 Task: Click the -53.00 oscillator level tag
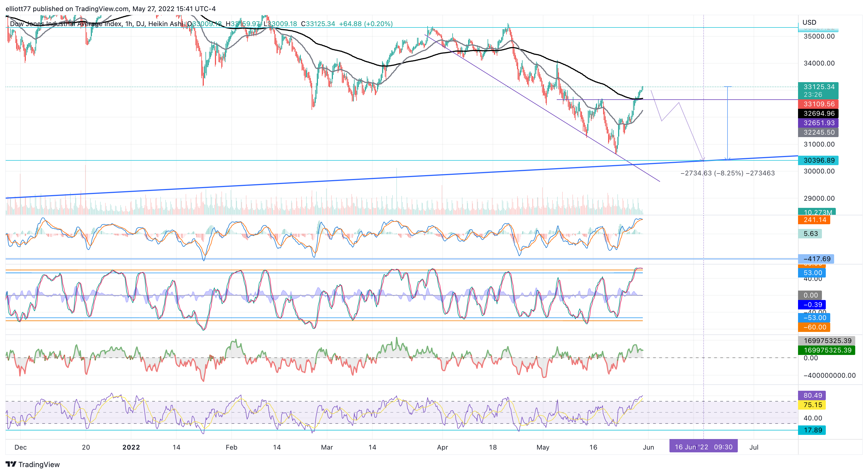(x=814, y=318)
